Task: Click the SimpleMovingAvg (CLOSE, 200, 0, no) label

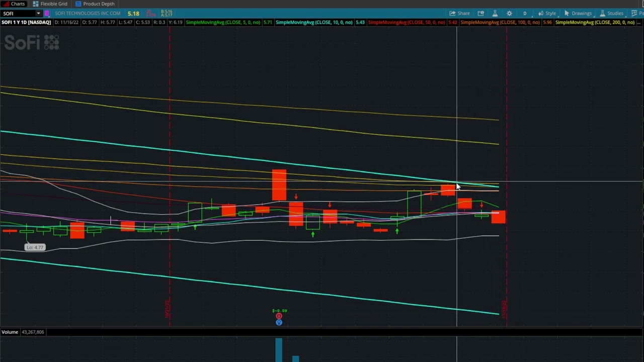Action: [x=595, y=23]
